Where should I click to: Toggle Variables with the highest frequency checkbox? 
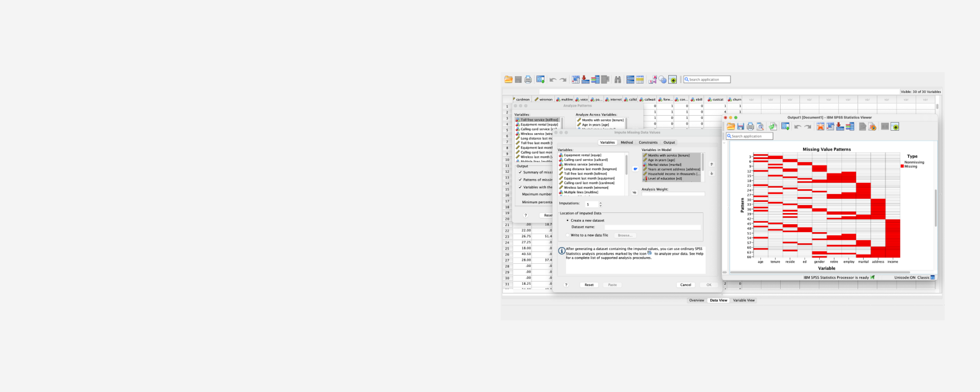pyautogui.click(x=520, y=187)
